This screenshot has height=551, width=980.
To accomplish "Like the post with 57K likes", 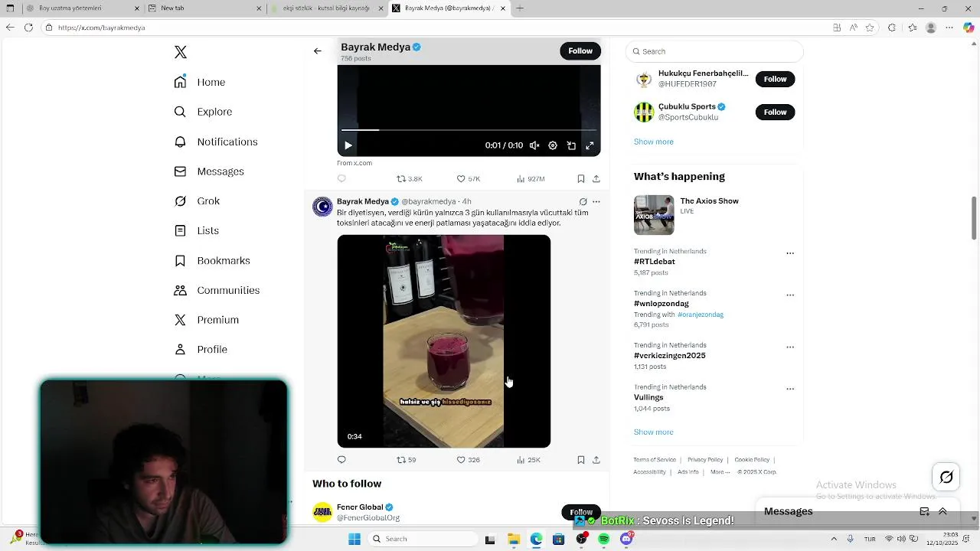I will (x=468, y=178).
